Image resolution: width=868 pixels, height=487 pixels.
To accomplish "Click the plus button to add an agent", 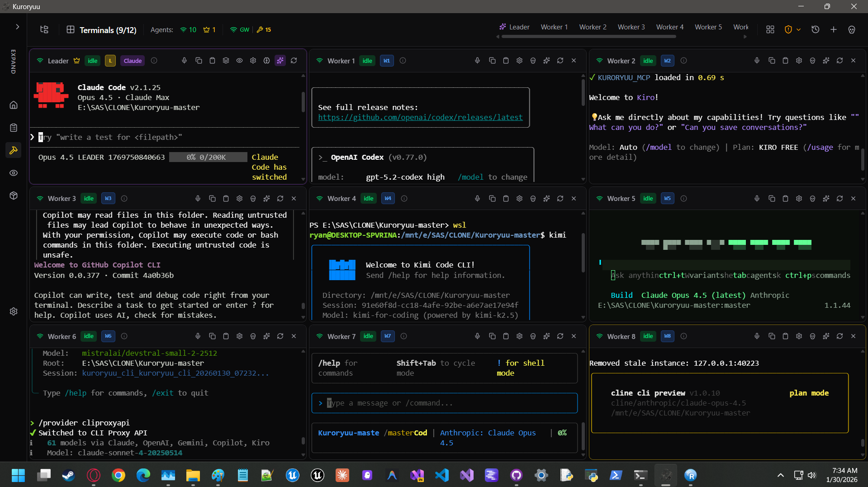I will [834, 29].
